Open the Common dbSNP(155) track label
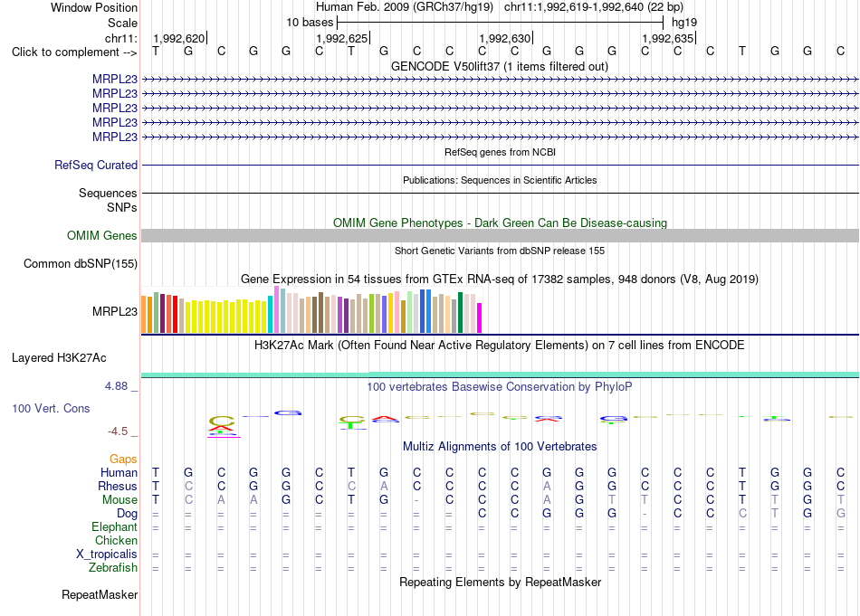Image resolution: width=860 pixels, height=616 pixels. [81, 263]
